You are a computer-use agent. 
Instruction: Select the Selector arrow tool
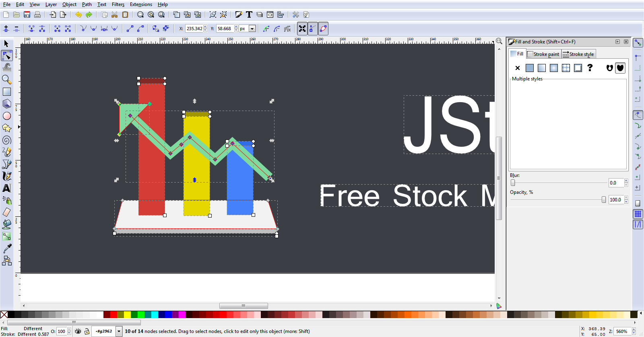pyautogui.click(x=6, y=43)
